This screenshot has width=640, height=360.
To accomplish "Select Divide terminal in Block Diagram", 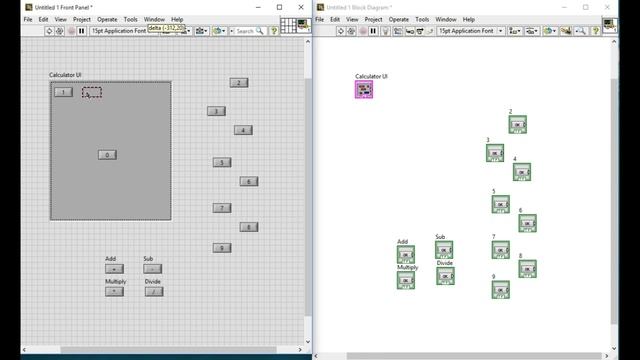I will click(x=445, y=276).
